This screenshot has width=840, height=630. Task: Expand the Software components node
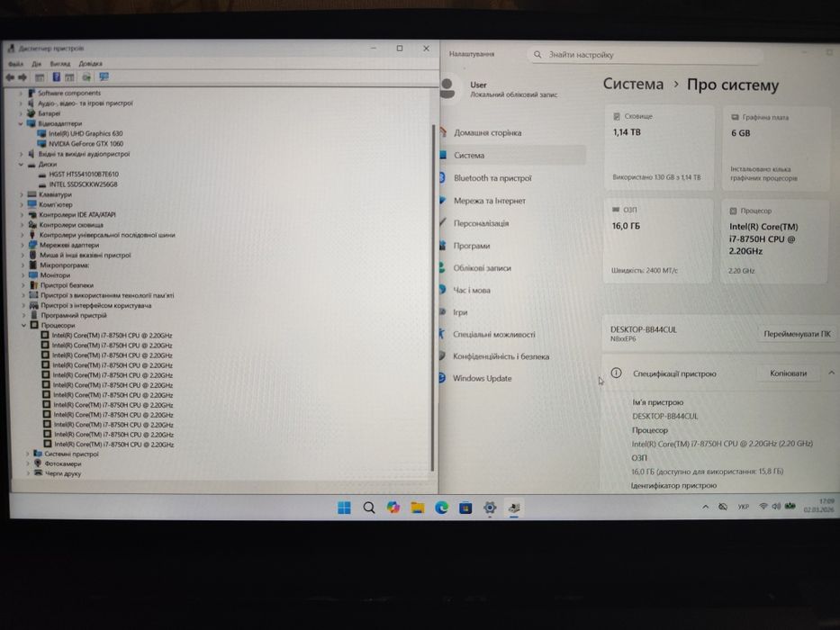(21, 94)
